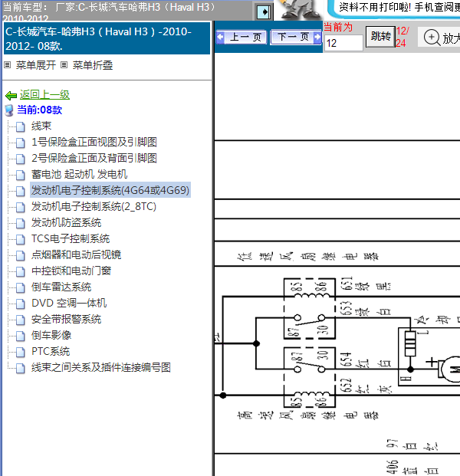Open 倒车影像 entry
Image resolution: width=460 pixels, height=476 pixels.
click(x=51, y=335)
